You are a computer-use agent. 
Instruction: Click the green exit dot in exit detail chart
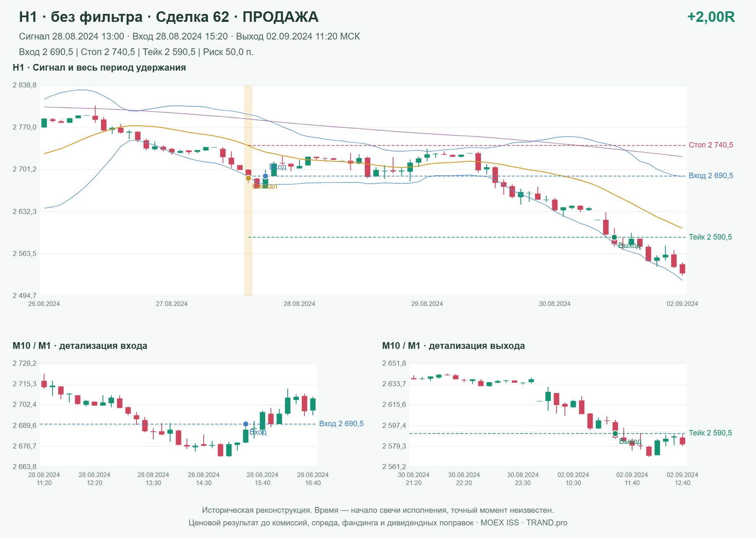[615, 433]
